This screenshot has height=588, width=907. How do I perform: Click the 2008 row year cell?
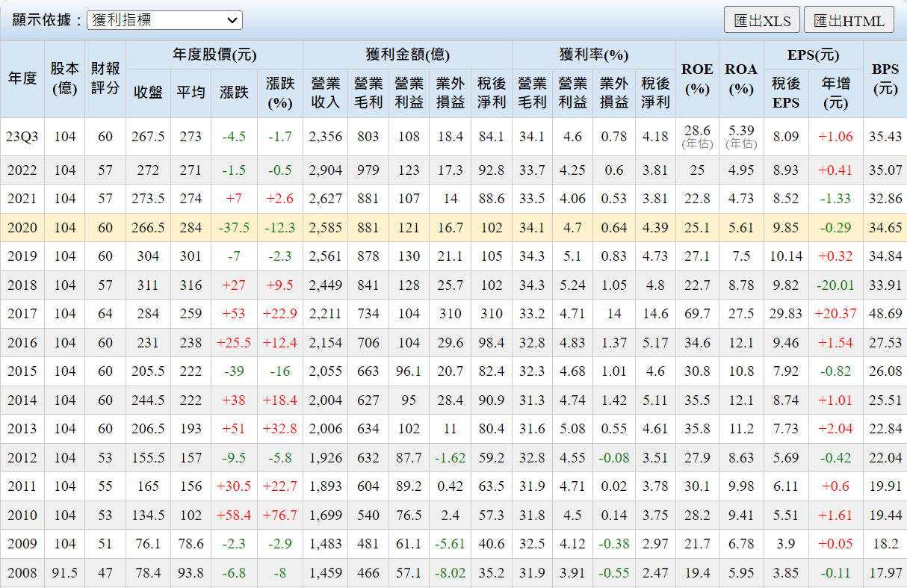click(x=22, y=573)
